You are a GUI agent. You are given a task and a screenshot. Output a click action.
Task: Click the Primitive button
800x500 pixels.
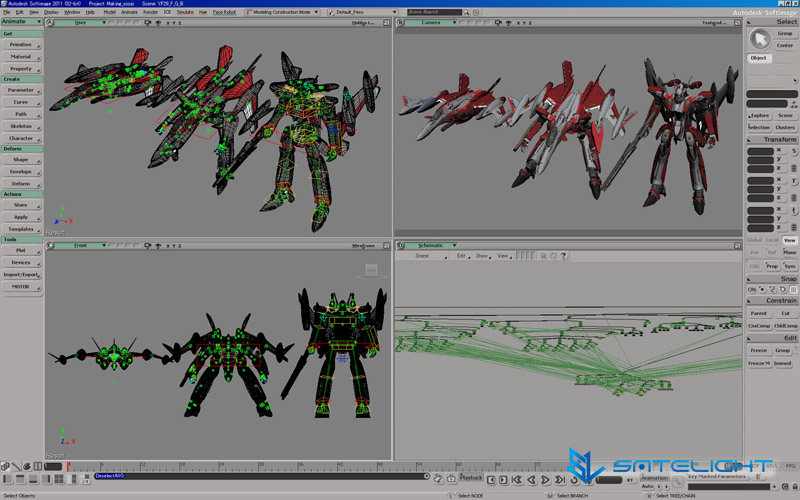pyautogui.click(x=21, y=45)
